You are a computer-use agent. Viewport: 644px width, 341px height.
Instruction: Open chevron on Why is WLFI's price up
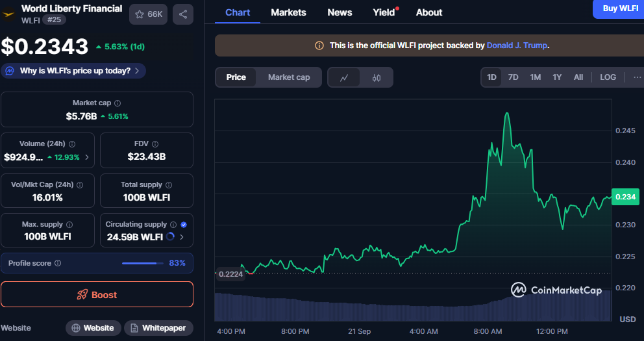(137, 71)
